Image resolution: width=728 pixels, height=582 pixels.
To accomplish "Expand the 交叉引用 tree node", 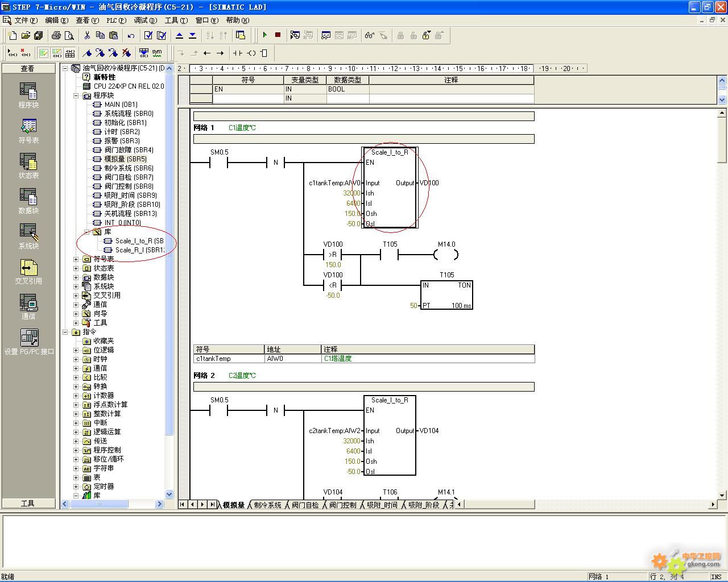I will [76, 296].
